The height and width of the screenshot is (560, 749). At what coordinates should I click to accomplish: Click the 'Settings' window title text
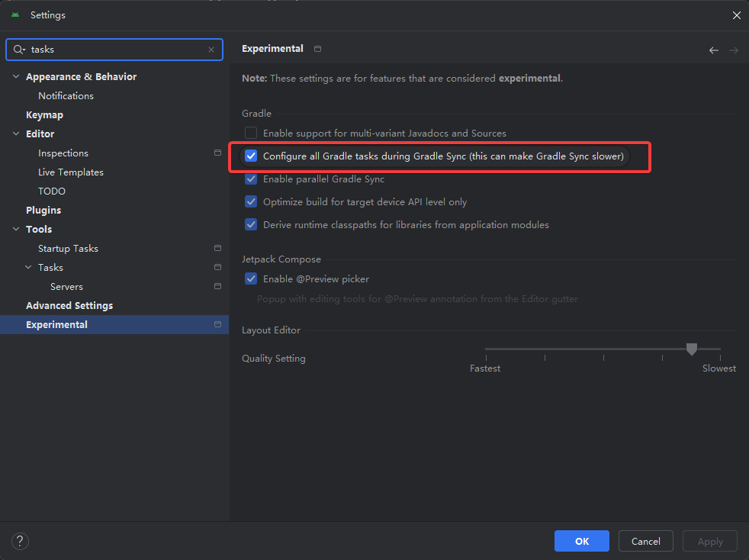[48, 14]
